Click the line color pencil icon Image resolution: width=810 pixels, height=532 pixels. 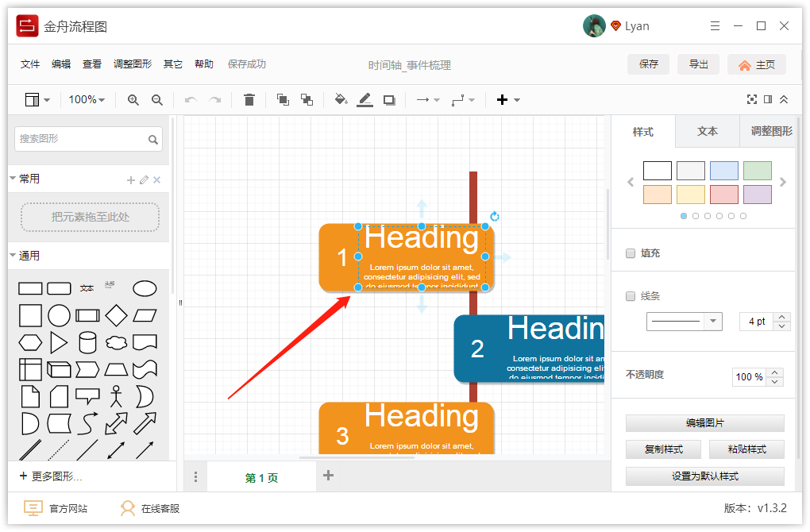tap(364, 100)
